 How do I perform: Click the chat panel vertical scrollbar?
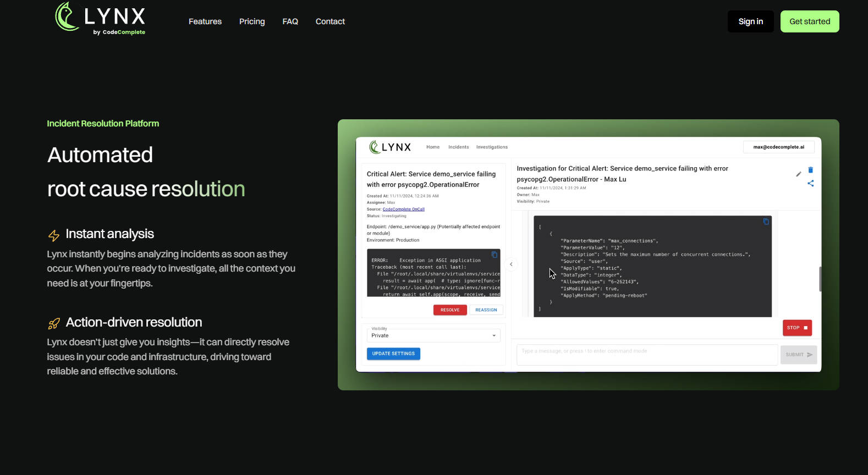(820, 279)
